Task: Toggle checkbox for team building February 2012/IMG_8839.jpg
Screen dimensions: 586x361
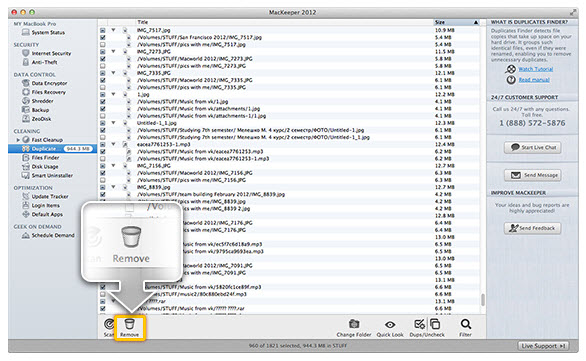Action: pos(102,194)
